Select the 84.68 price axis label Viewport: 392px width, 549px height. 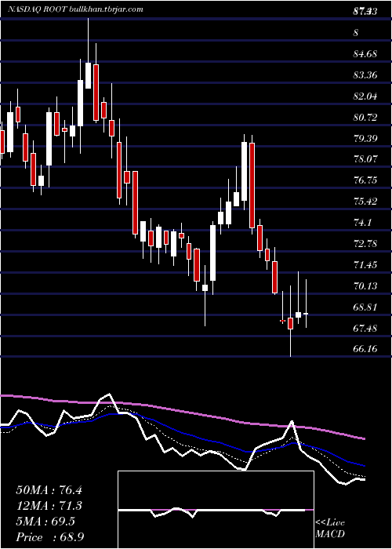365,54
